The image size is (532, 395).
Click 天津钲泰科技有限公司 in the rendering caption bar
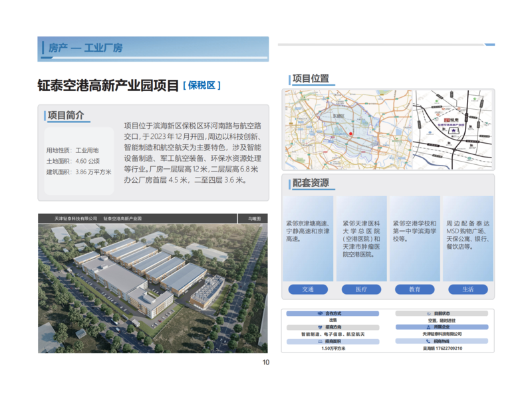point(76,219)
